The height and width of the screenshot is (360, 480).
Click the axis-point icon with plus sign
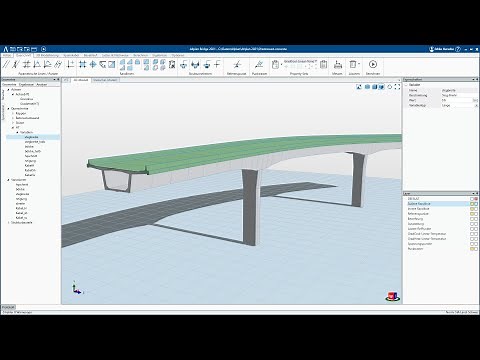[70, 64]
